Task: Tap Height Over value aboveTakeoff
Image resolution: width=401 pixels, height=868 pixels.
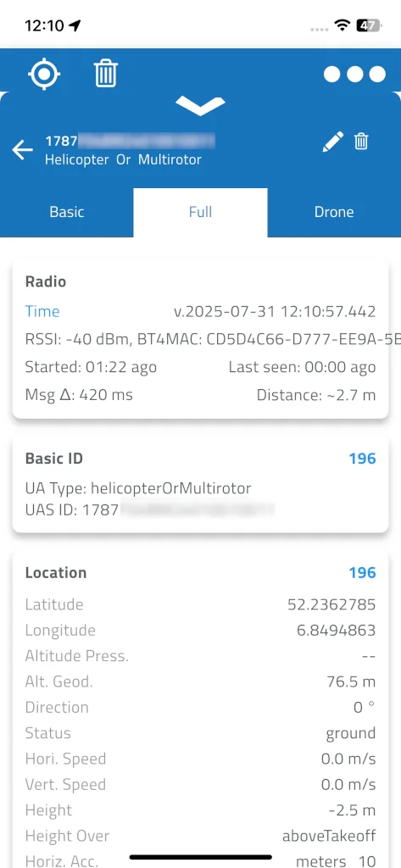Action: (329, 835)
